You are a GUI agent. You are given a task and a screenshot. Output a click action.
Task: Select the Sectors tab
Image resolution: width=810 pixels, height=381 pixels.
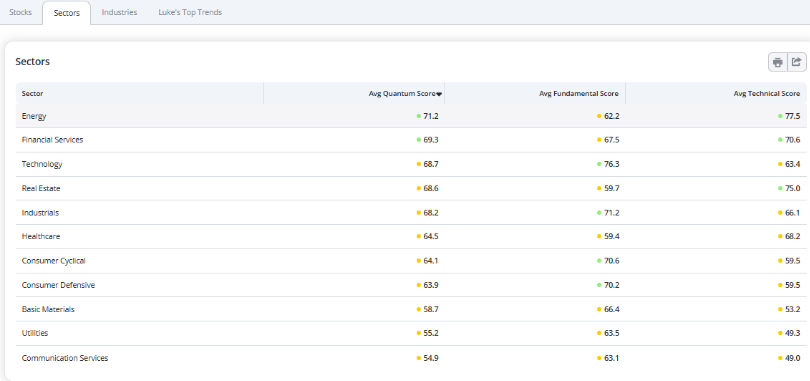67,13
